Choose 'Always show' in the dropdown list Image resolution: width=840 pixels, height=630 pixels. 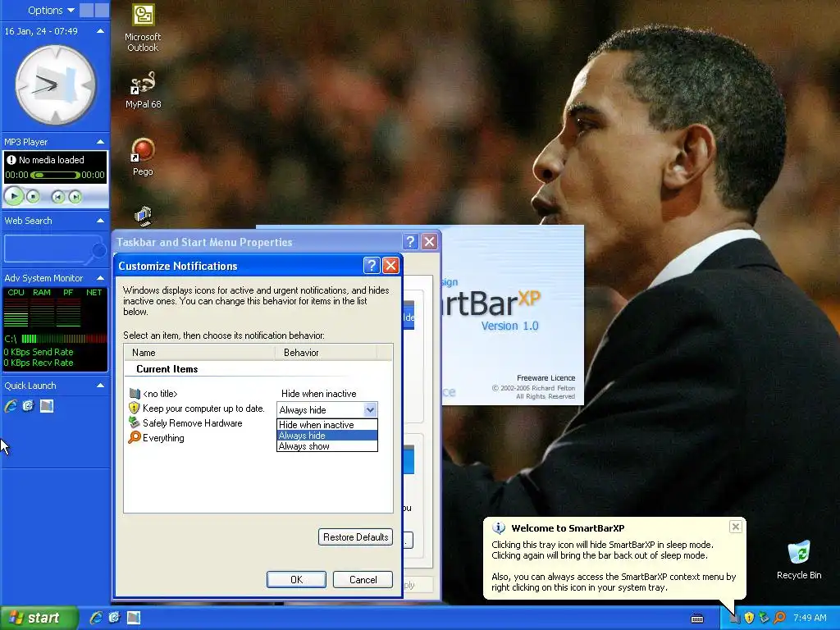coord(326,446)
